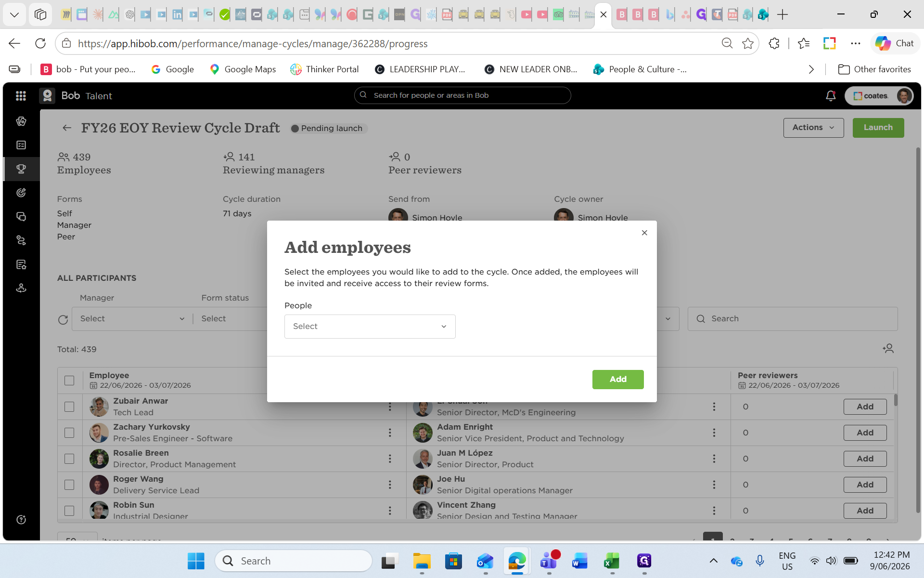Open Other favorites folder
This screenshot has width=924, height=578.
874,69
